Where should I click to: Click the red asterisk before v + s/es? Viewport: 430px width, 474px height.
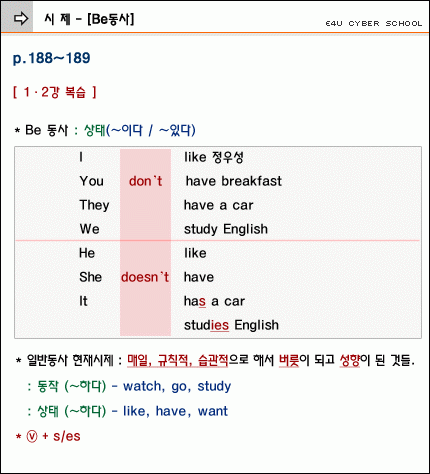coord(18,436)
